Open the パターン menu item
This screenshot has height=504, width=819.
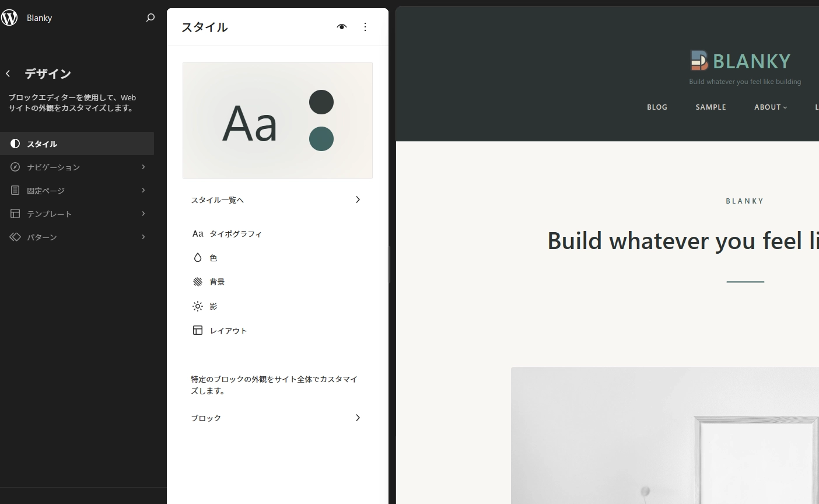click(77, 237)
